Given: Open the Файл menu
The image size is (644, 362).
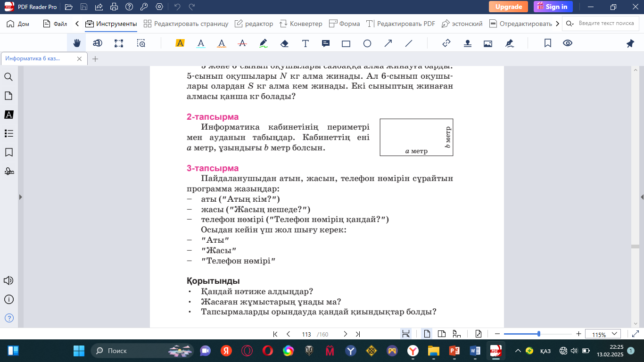Looking at the screenshot, I should pos(55,24).
